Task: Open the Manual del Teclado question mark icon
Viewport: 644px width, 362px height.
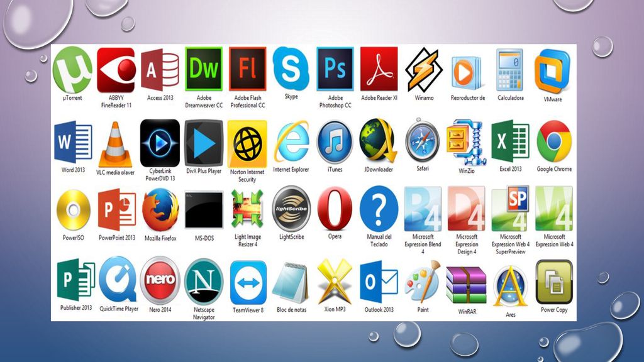Action: pos(379,209)
